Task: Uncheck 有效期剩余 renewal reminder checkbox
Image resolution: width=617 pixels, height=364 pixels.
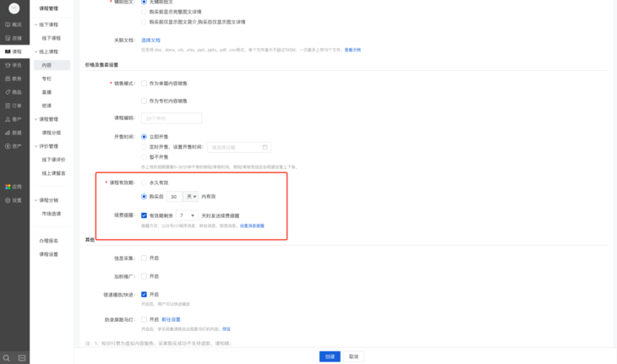Action: click(x=144, y=215)
